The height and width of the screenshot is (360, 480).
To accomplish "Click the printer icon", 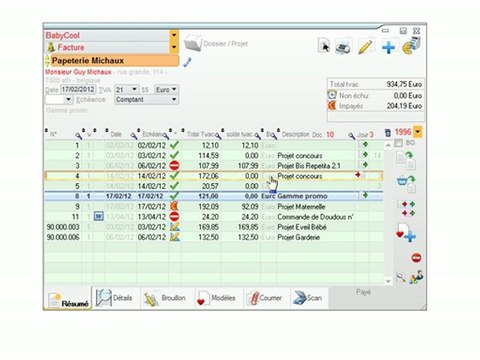I will pyautogui.click(x=343, y=46).
